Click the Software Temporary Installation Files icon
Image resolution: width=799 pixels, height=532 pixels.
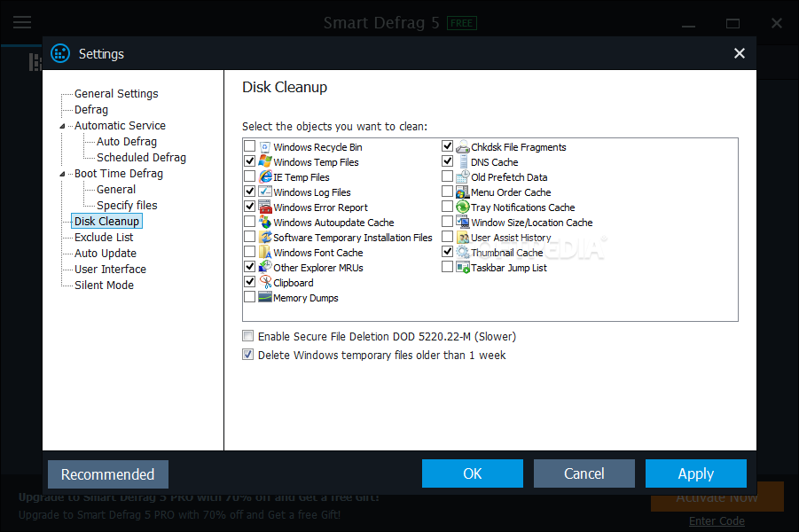click(265, 238)
